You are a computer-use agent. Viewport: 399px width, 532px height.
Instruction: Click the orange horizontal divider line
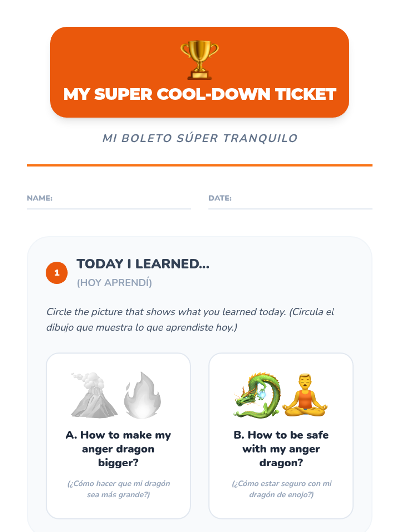tap(199, 165)
